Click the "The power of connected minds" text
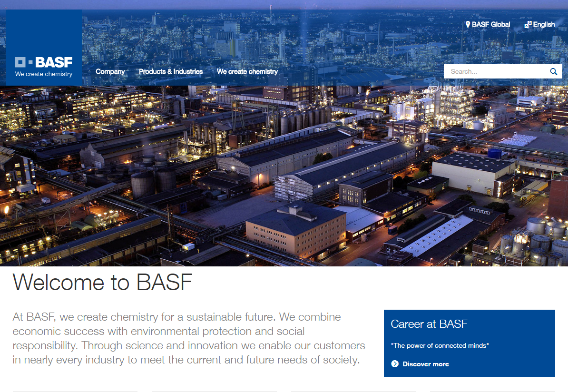568x392 pixels. point(440,345)
